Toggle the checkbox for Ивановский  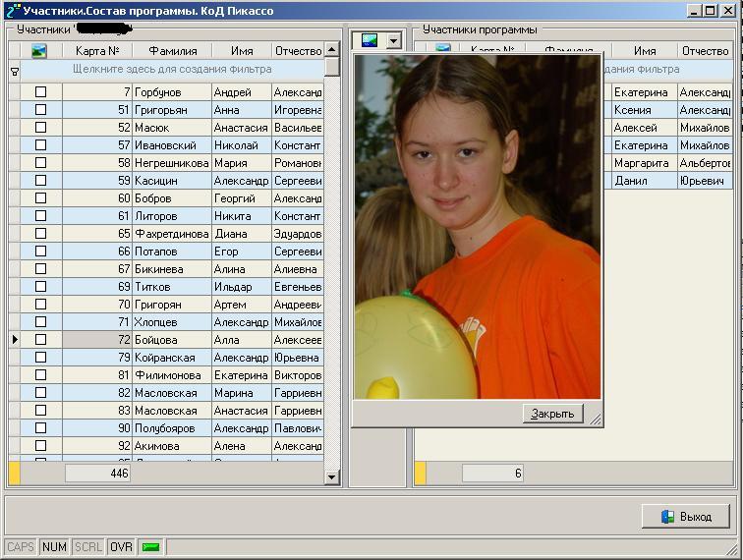click(x=40, y=145)
